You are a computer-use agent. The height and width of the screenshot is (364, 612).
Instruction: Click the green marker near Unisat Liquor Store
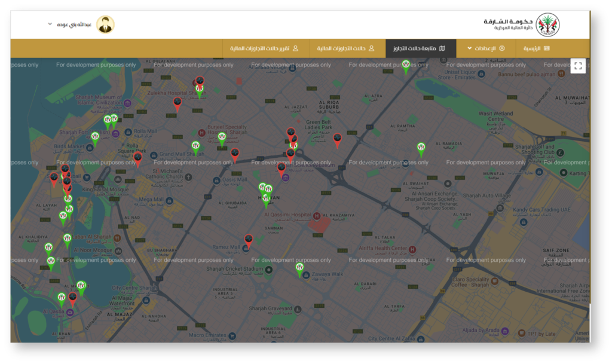[406, 66]
